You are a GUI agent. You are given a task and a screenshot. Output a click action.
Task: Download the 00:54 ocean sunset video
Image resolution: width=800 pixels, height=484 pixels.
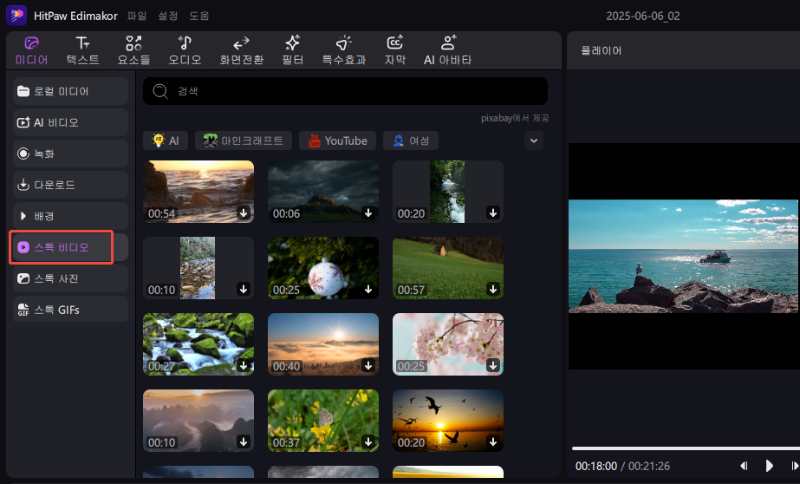click(243, 213)
